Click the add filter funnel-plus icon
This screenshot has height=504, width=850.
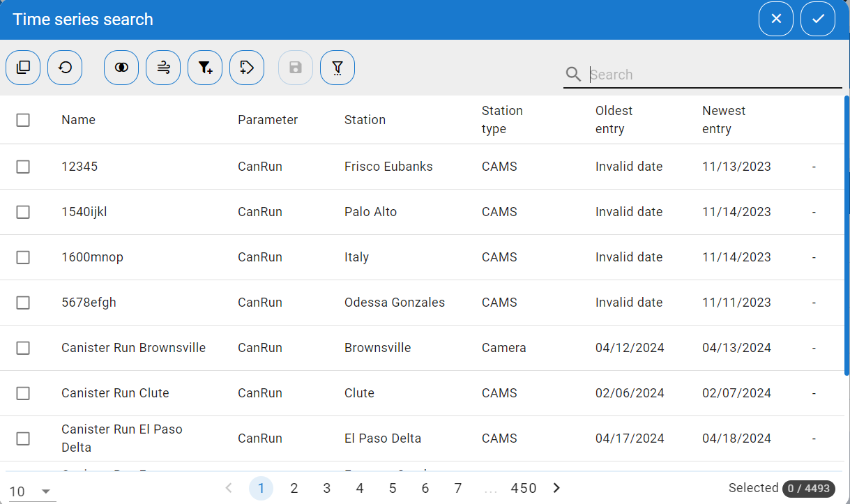[205, 68]
